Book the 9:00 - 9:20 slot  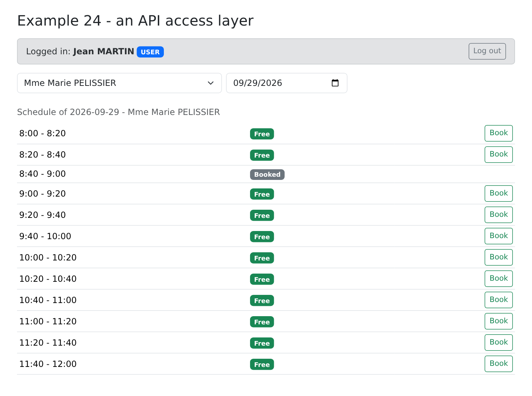click(x=498, y=193)
